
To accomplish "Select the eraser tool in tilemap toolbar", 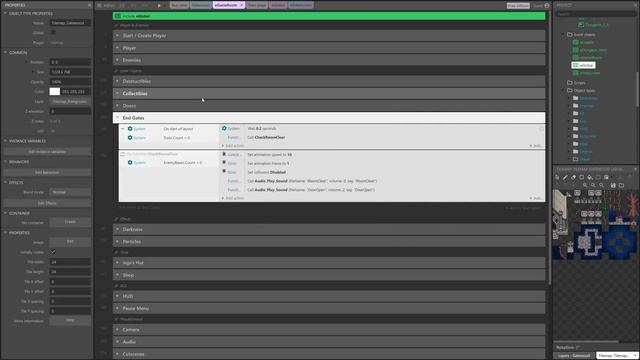I will coord(573,177).
